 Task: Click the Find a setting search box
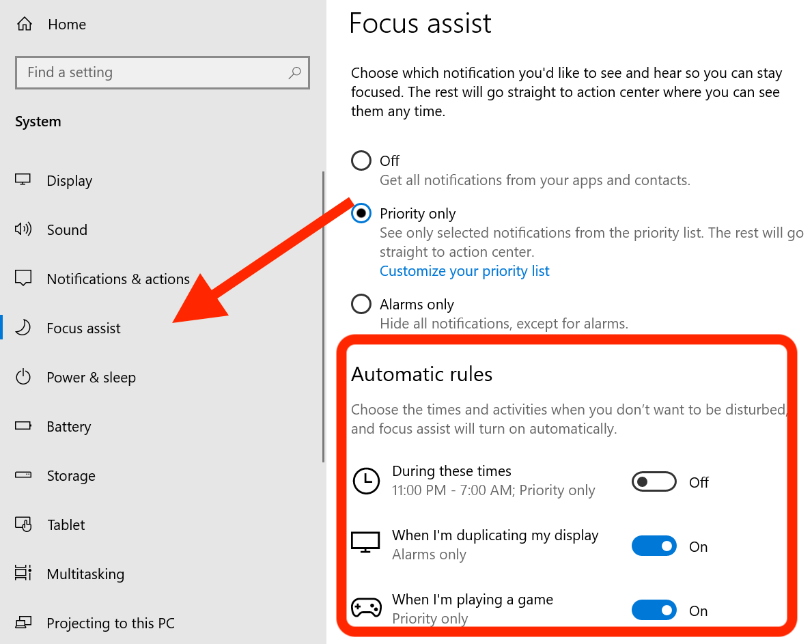click(x=163, y=72)
